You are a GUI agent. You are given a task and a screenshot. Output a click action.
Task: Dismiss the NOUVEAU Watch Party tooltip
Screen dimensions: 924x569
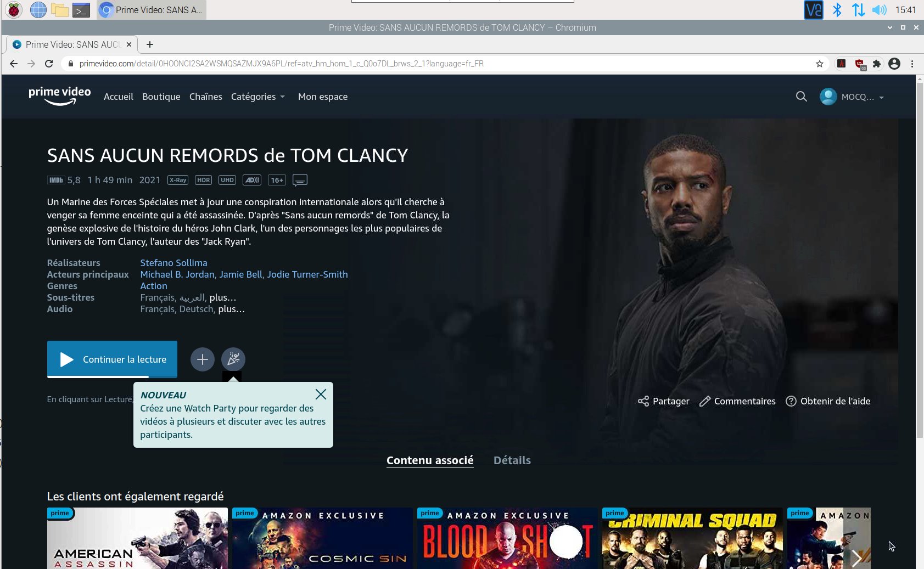point(321,394)
